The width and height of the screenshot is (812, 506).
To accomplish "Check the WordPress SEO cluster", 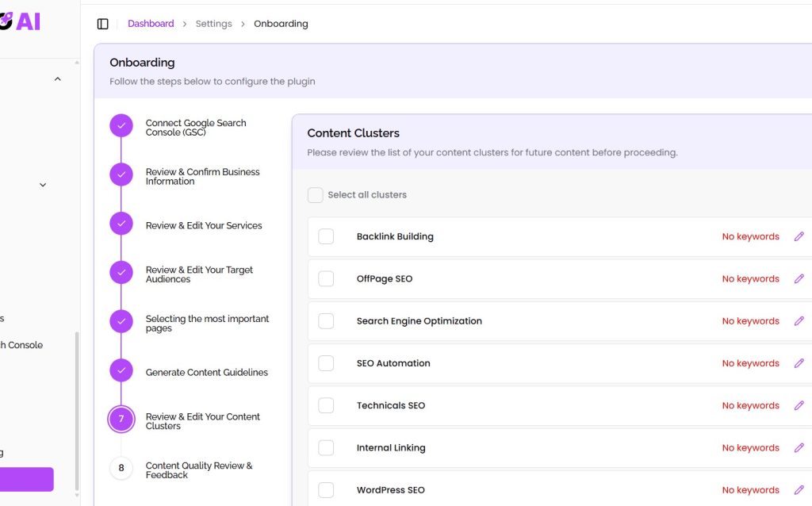I will pos(326,490).
